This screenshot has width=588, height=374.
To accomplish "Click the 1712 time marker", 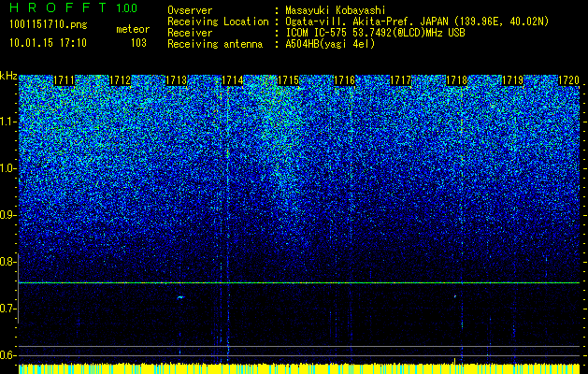I will [x=120, y=80].
